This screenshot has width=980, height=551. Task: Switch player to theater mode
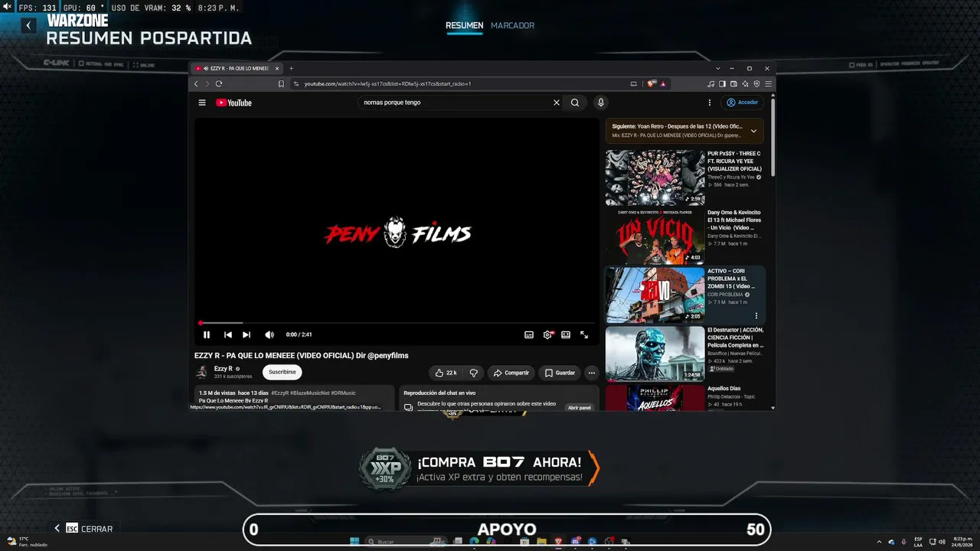[566, 334]
